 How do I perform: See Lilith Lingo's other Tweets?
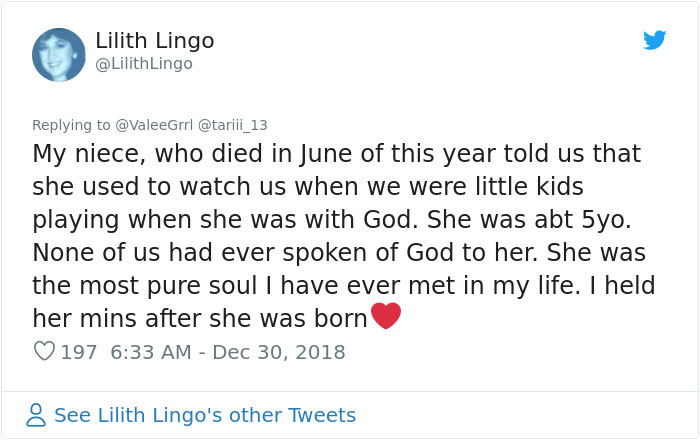(204, 415)
